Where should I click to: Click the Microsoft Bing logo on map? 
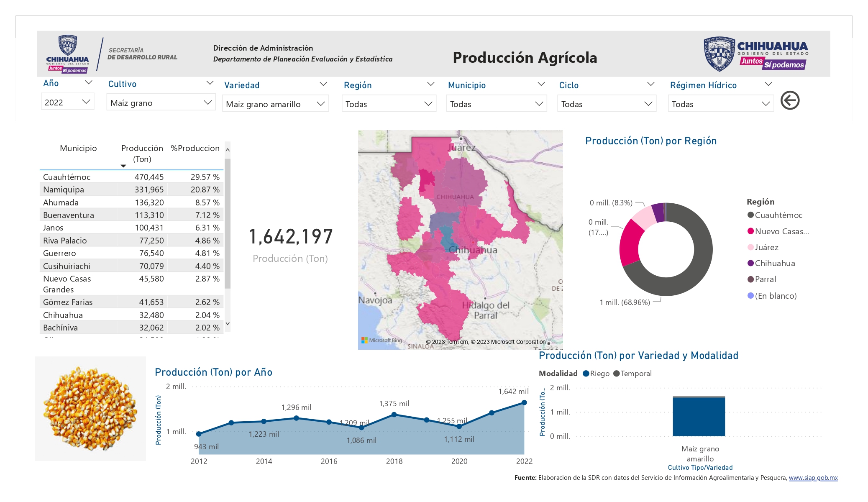click(x=382, y=341)
